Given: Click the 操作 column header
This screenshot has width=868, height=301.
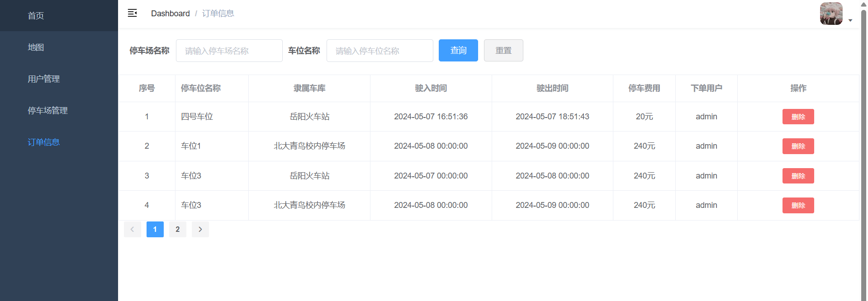Looking at the screenshot, I should click(x=798, y=88).
